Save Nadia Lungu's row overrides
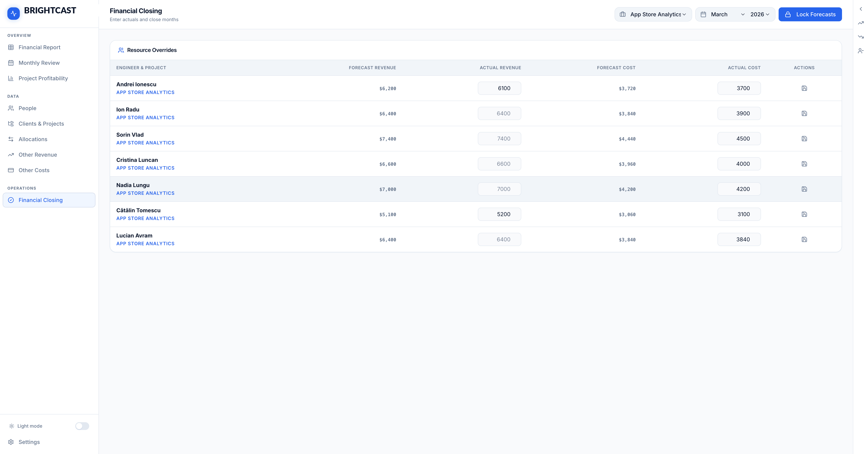This screenshot has width=868, height=454. [804, 189]
